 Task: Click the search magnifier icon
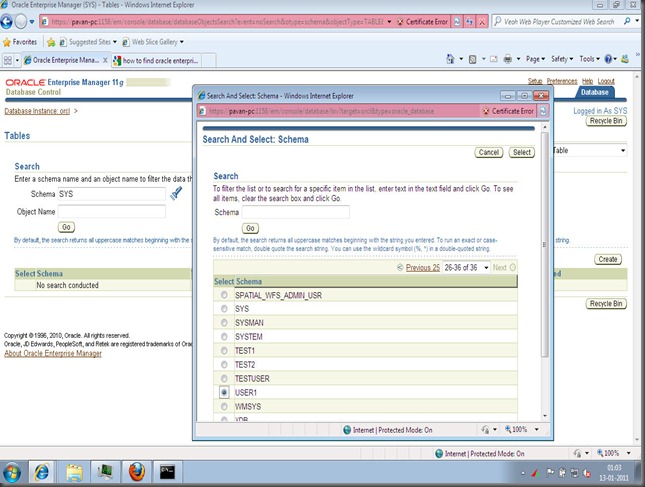point(627,21)
